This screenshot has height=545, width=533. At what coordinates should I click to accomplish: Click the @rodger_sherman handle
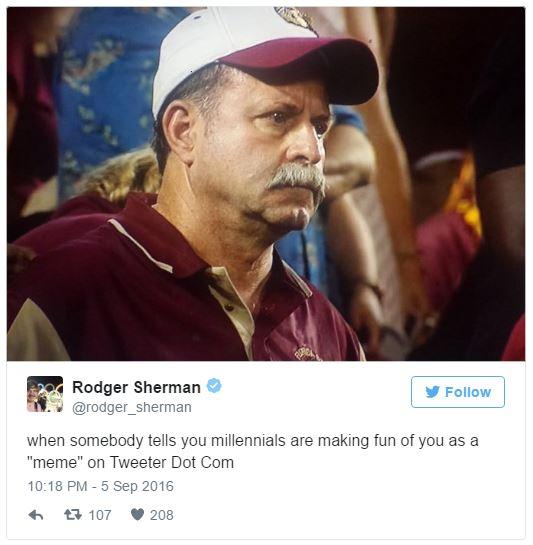pos(132,407)
